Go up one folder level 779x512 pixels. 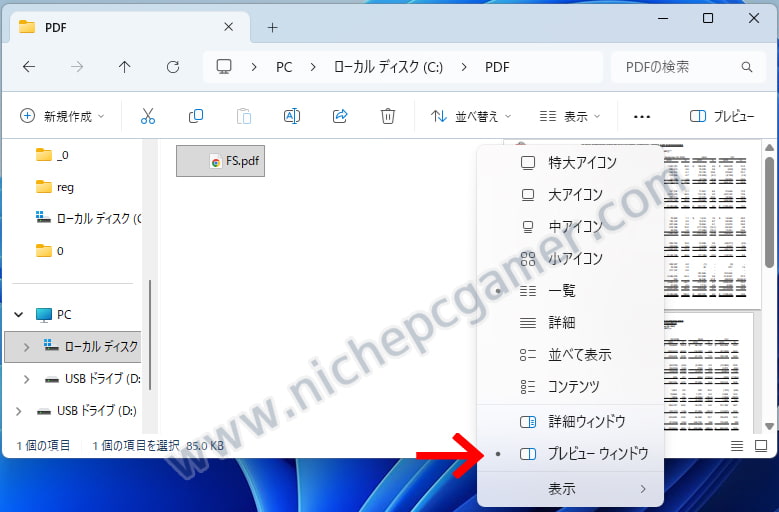(x=124, y=67)
